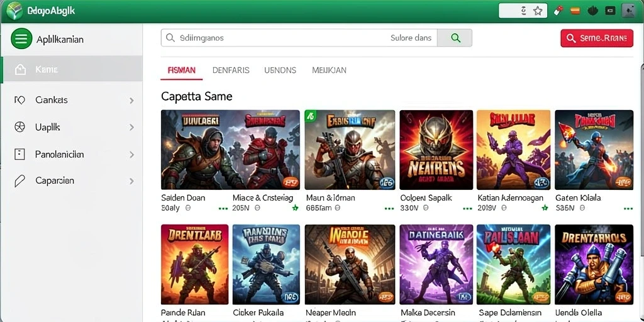Open the Ookpen Sapalk title link
This screenshot has height=322, width=644.
tap(426, 197)
